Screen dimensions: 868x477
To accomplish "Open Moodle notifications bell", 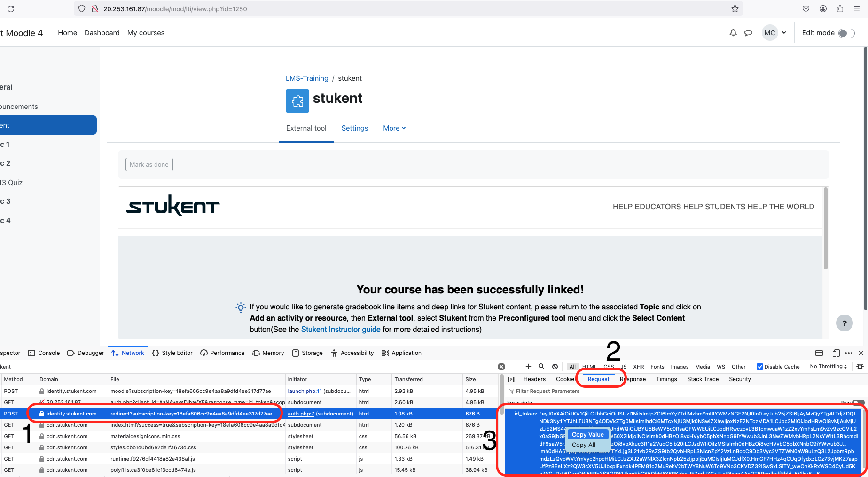I will [733, 33].
